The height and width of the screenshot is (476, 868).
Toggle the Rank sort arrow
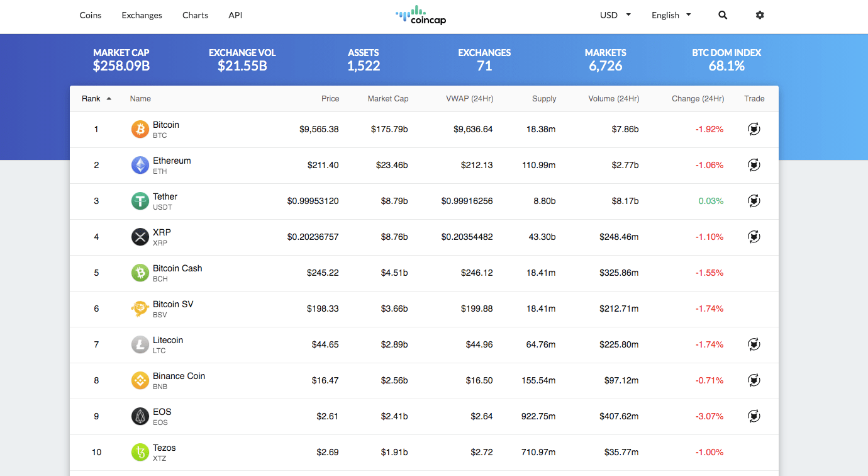(x=108, y=98)
